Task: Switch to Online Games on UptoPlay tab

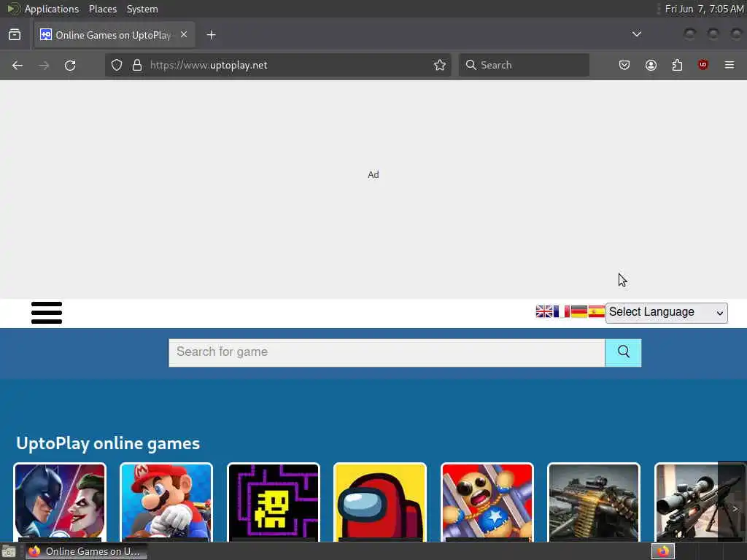Action: 113,35
